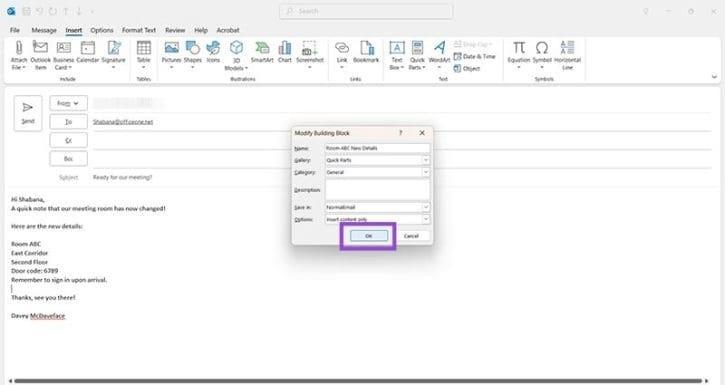Image resolution: width=725 pixels, height=385 pixels.
Task: Switch to the Format Text tab
Action: [x=139, y=30]
